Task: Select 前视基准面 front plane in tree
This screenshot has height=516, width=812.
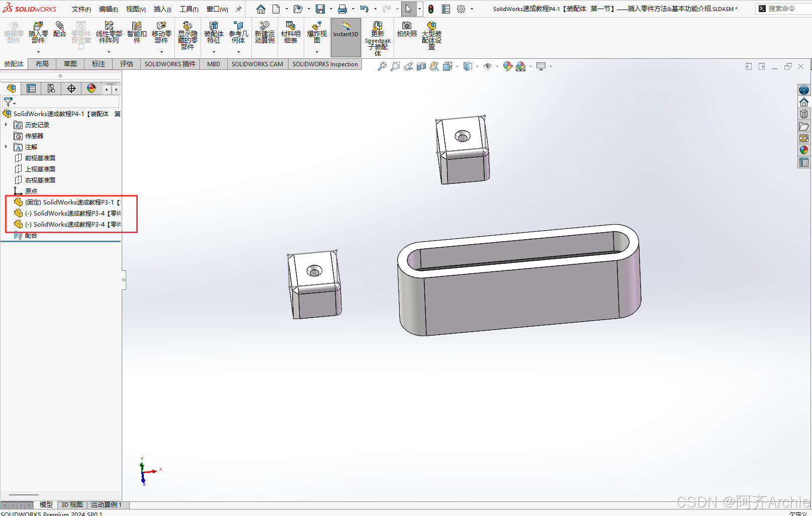Action: [35, 158]
